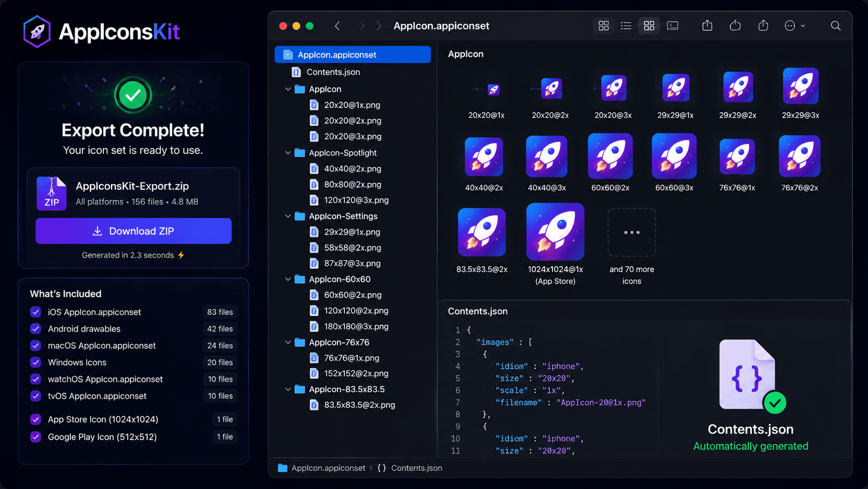Click the AppIconsKit rocket logo
868x489 pixels.
pos(37,32)
